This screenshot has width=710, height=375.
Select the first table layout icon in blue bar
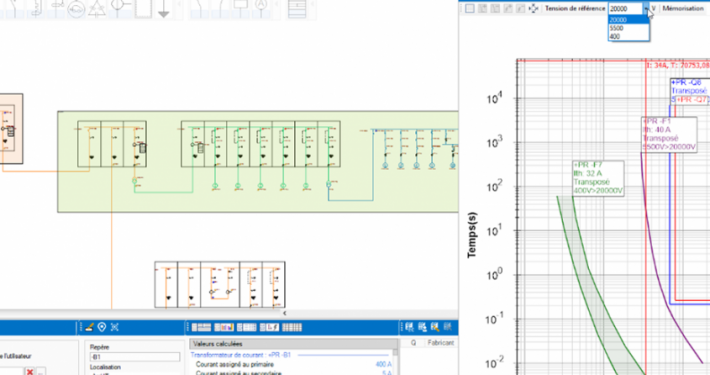point(201,327)
